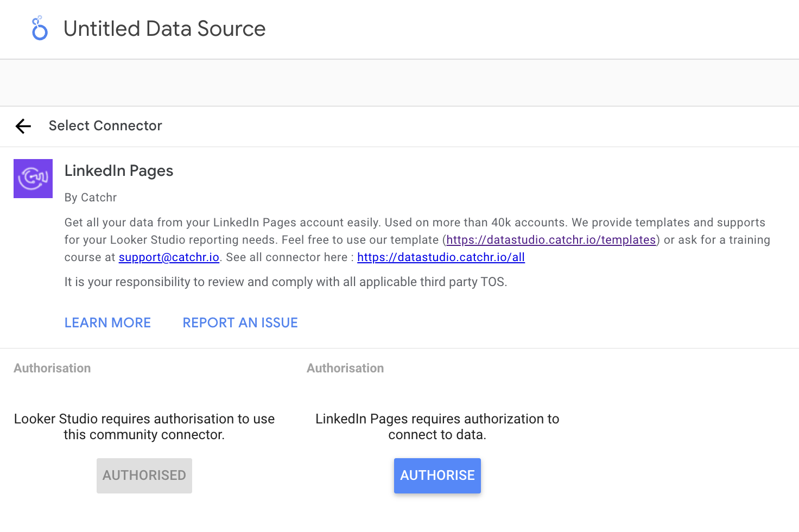Click the left Authorisation section heading
This screenshot has height=532, width=799.
coord(52,368)
